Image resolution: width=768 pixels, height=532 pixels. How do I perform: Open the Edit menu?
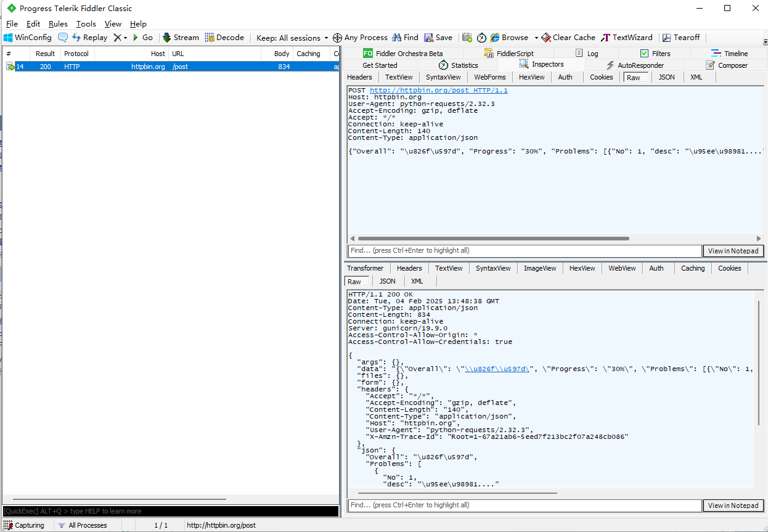[33, 23]
